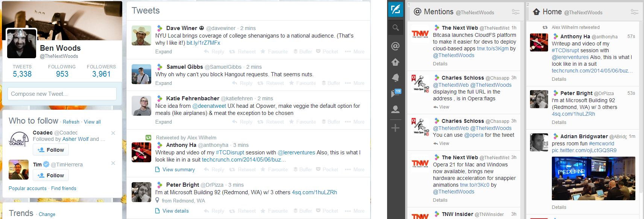
Task: Open the Popular accounts link
Action: pyautogui.click(x=27, y=188)
